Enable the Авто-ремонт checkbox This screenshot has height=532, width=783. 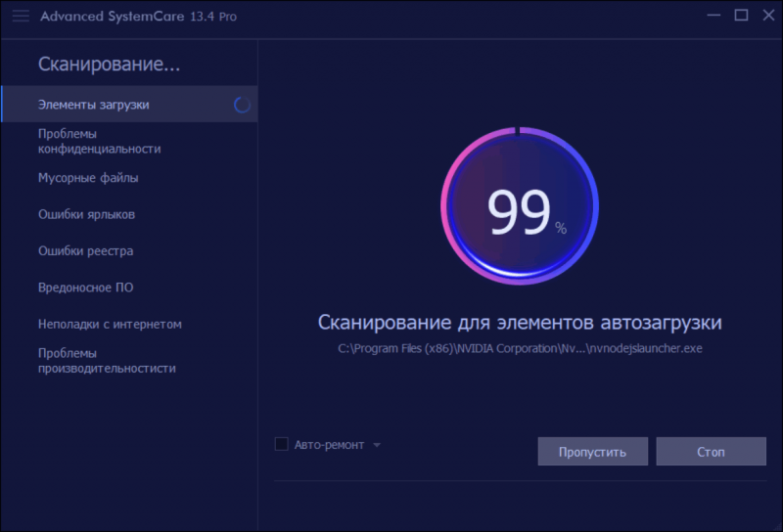282,445
